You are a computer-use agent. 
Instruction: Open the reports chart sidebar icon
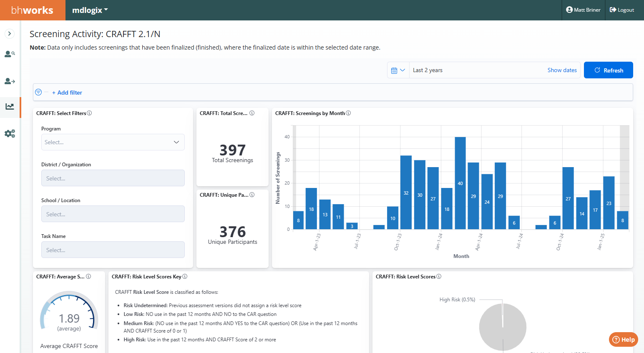pyautogui.click(x=10, y=107)
